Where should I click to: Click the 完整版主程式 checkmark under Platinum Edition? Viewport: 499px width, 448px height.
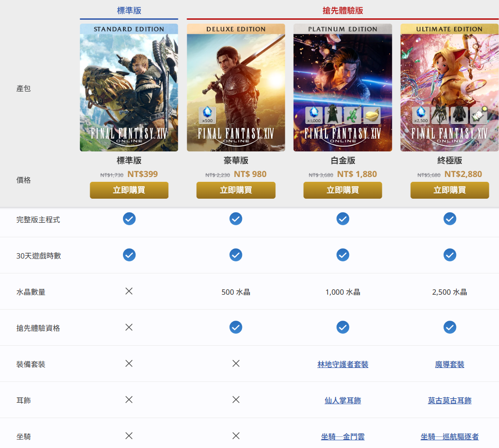pos(343,219)
